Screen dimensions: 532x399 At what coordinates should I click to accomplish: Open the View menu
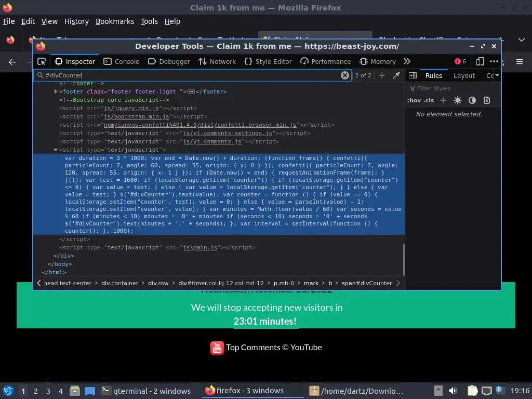coord(49,21)
